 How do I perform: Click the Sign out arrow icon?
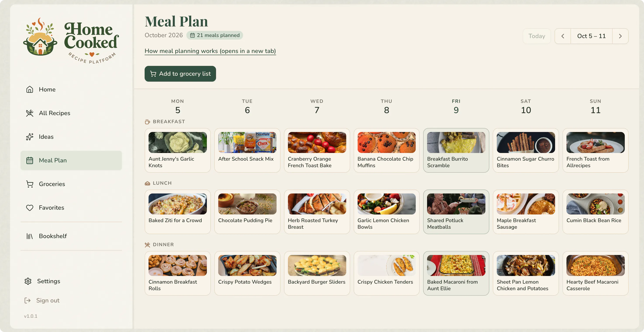(x=28, y=300)
